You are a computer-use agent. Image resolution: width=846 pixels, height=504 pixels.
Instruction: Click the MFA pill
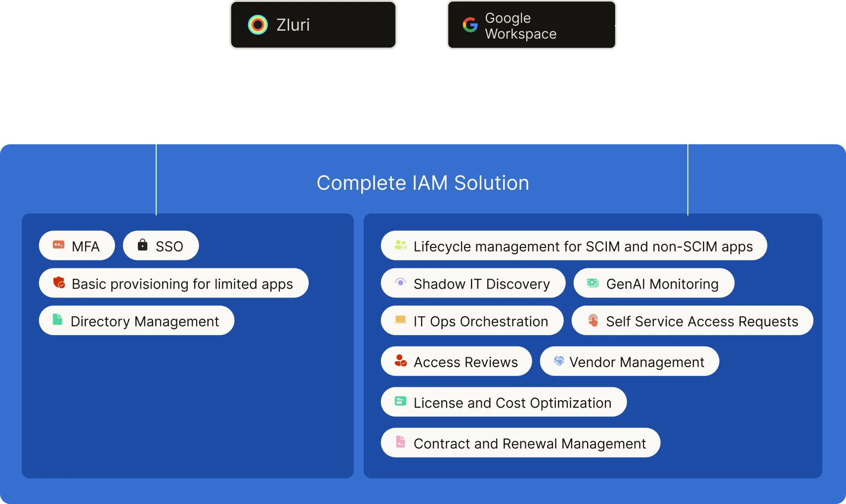tap(77, 246)
